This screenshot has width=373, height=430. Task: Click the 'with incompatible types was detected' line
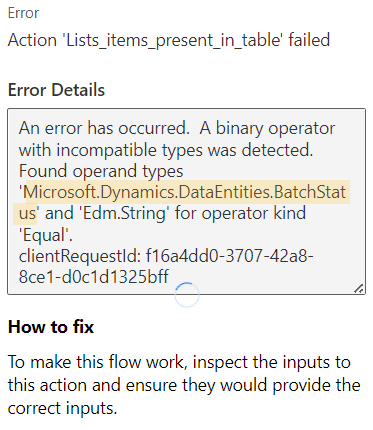coord(166,150)
